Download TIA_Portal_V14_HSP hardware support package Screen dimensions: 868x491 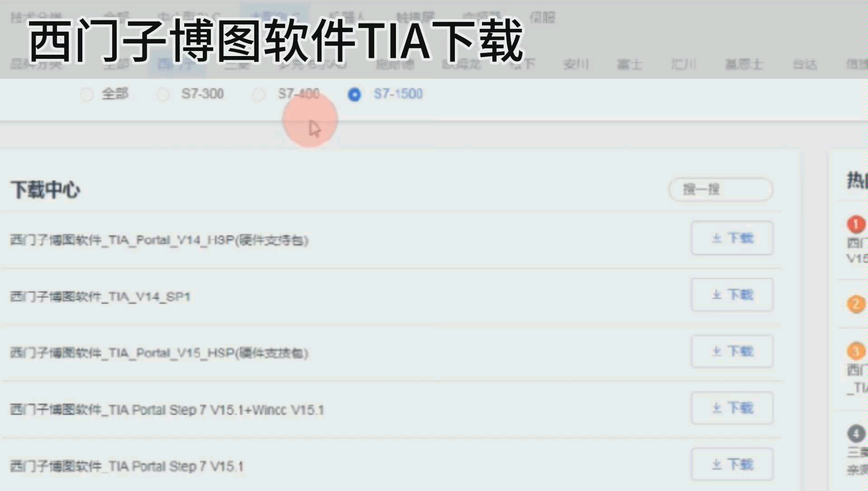click(x=732, y=238)
